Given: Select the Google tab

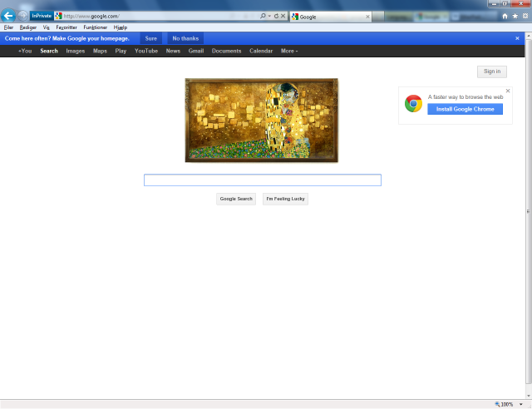Looking at the screenshot, I should point(331,17).
